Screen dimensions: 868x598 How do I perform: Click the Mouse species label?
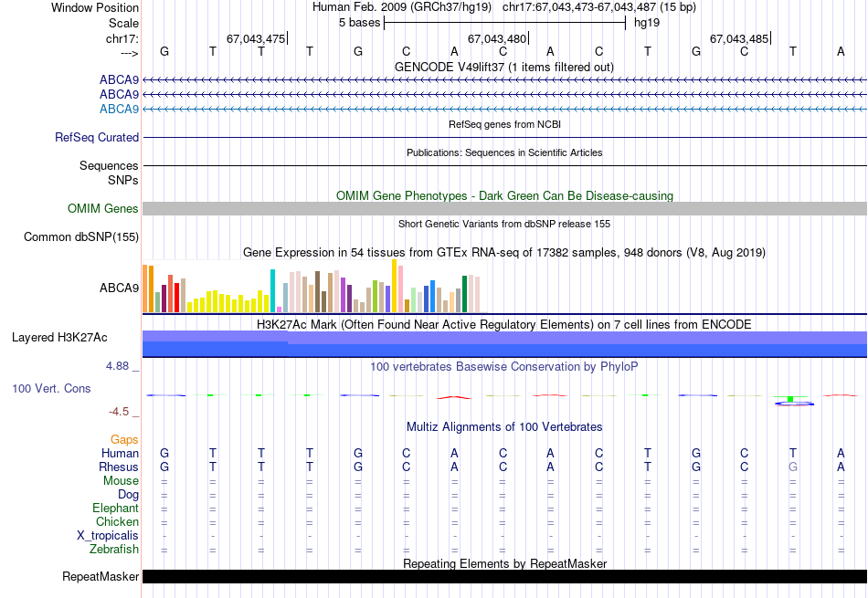[x=121, y=481]
